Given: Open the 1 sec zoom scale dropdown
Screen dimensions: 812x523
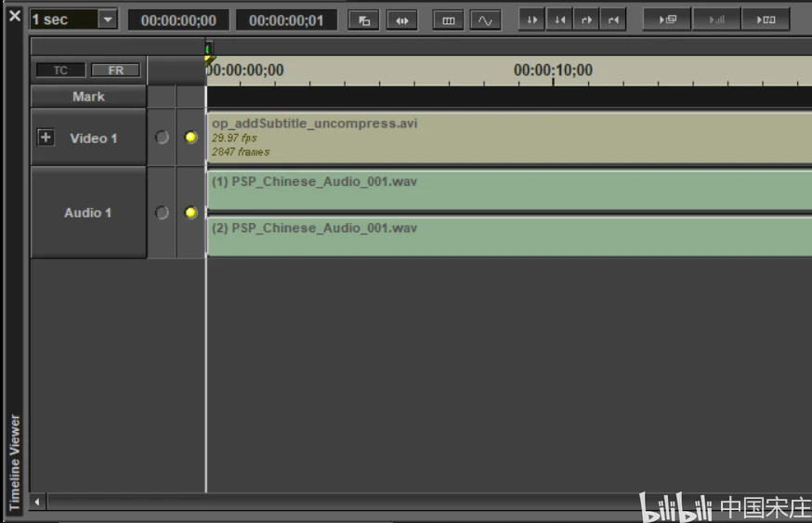Looking at the screenshot, I should [107, 20].
